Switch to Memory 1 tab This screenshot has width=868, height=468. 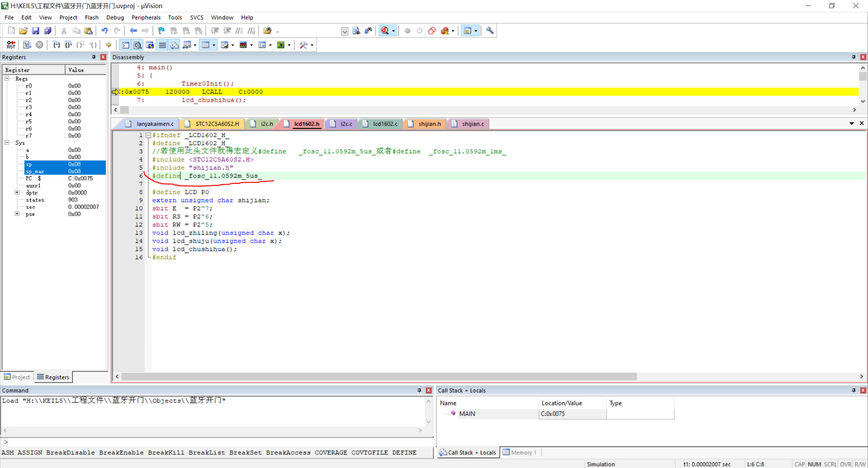[520, 452]
